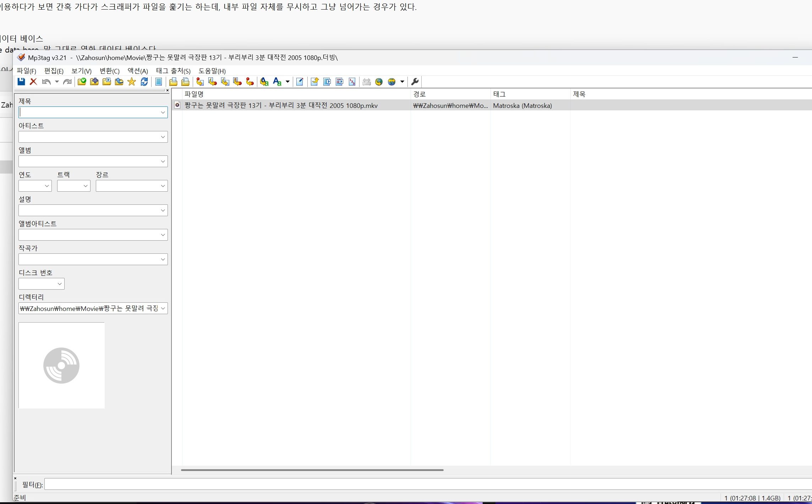Click the 경로 column header
The image size is (812, 504).
[x=419, y=94]
